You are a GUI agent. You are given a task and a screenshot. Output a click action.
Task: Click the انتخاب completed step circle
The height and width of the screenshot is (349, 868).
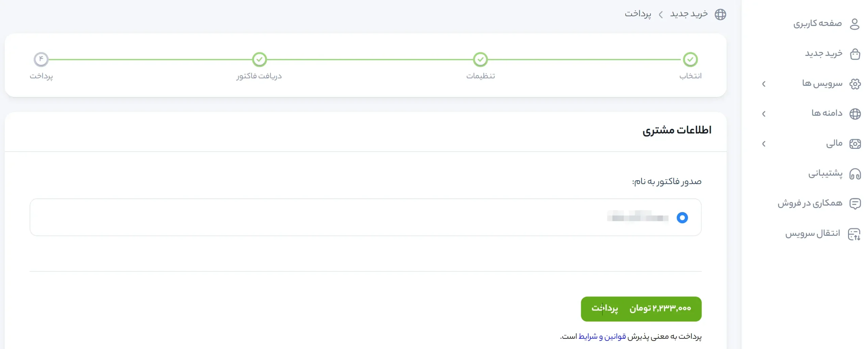tap(690, 60)
